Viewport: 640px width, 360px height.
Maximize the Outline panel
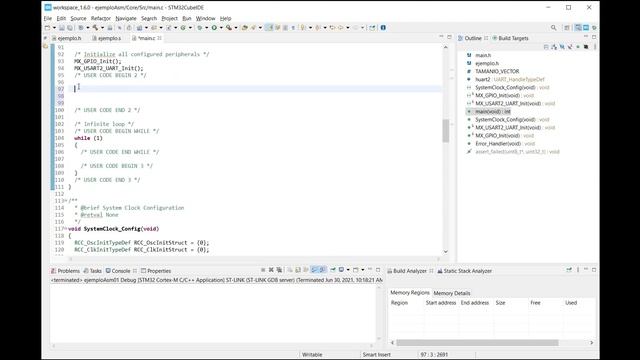[594, 37]
